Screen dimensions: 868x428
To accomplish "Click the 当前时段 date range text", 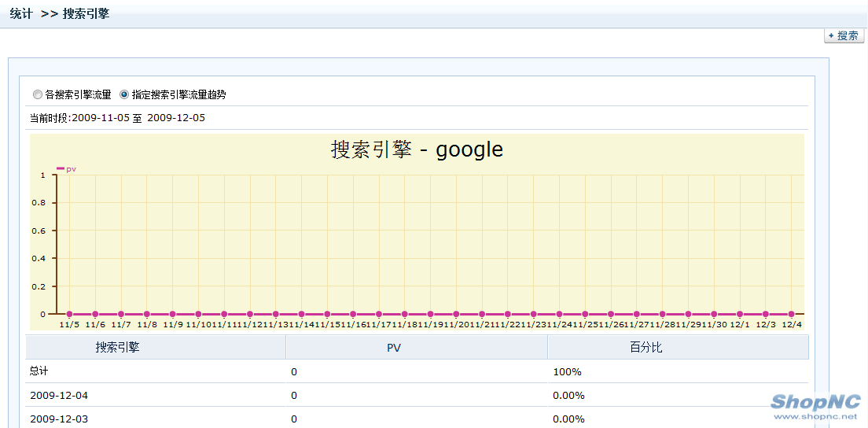I will click(x=117, y=118).
